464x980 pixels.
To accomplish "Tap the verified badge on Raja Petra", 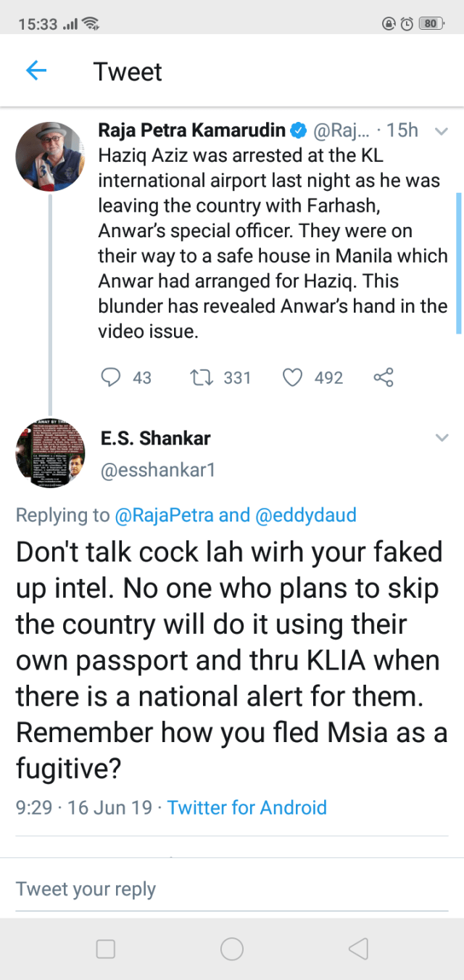I will tap(299, 131).
